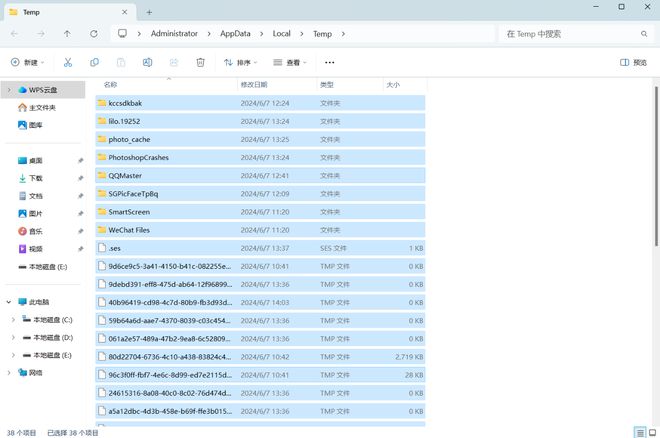Open the See more ellipsis menu

tap(330, 62)
